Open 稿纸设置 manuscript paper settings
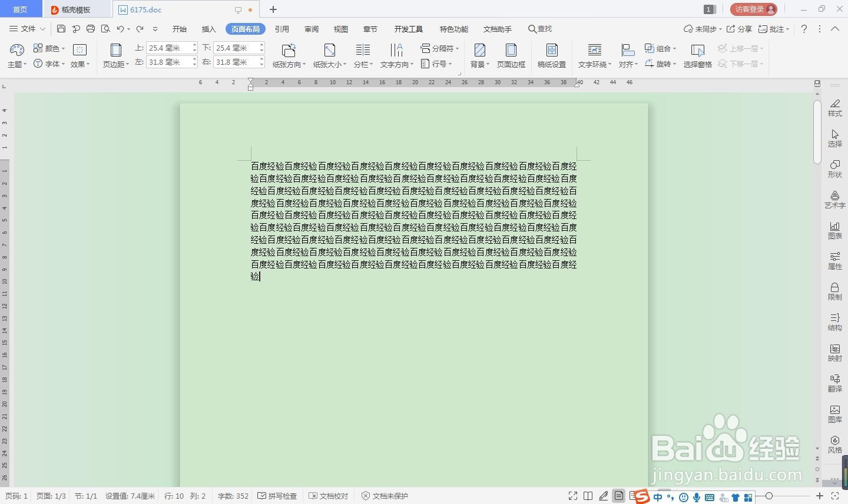This screenshot has width=848, height=504. [552, 56]
